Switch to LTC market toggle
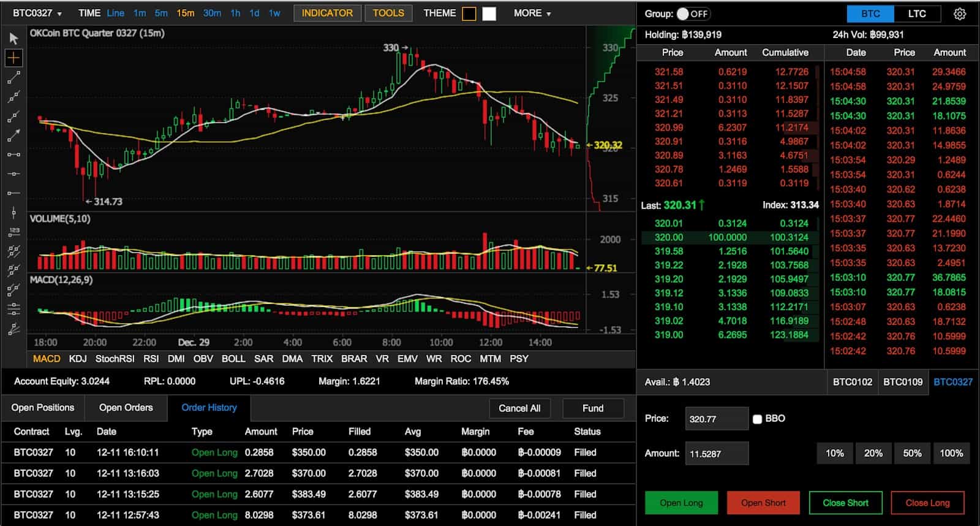The width and height of the screenshot is (980, 526). pos(917,13)
